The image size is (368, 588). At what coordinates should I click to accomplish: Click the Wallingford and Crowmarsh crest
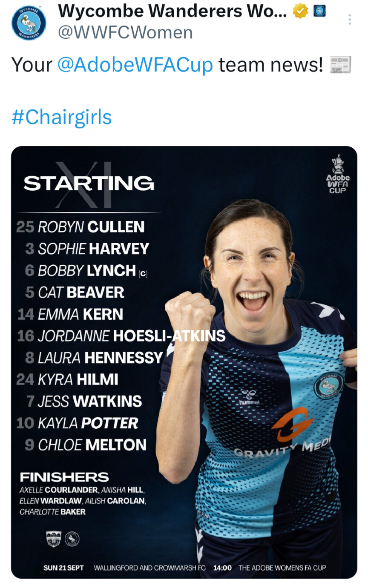[x=53, y=539]
